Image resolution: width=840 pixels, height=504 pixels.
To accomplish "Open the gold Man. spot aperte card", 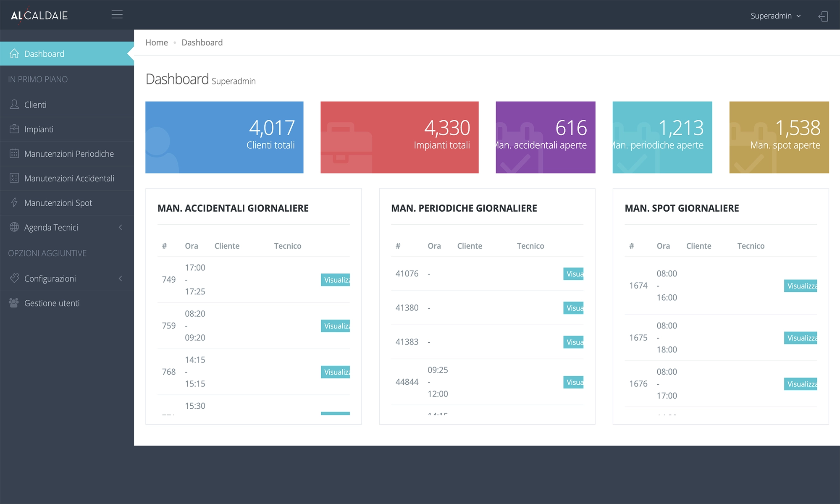I will click(x=779, y=137).
